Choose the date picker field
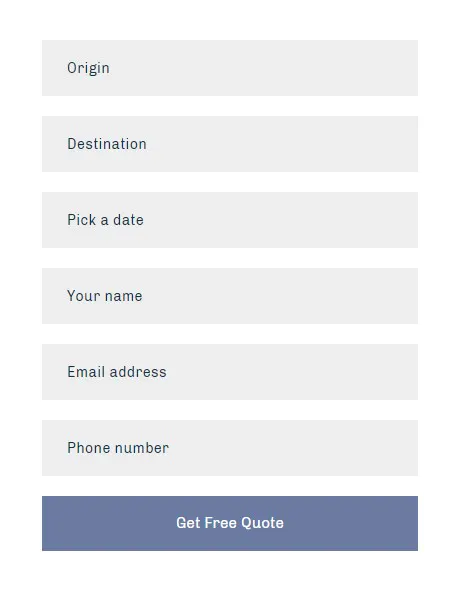This screenshot has height=592, width=454. pyautogui.click(x=230, y=220)
